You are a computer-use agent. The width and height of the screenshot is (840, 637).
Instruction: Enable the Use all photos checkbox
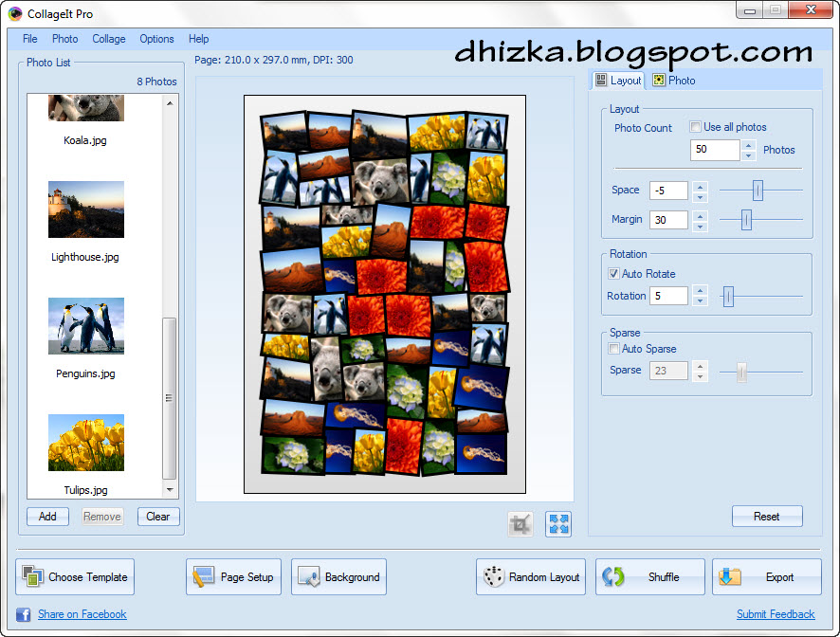tap(695, 127)
